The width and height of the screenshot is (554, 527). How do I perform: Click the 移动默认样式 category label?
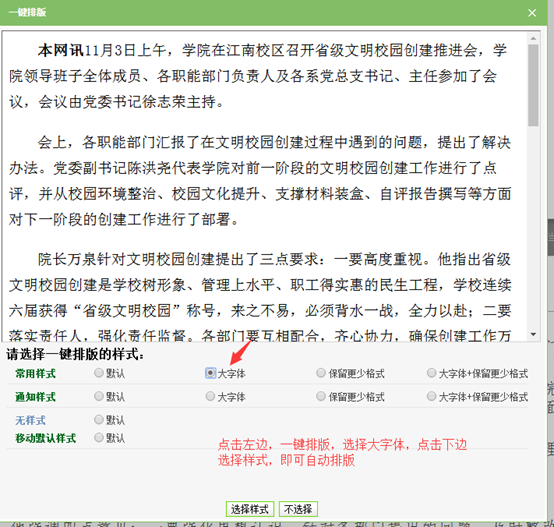coord(46,438)
